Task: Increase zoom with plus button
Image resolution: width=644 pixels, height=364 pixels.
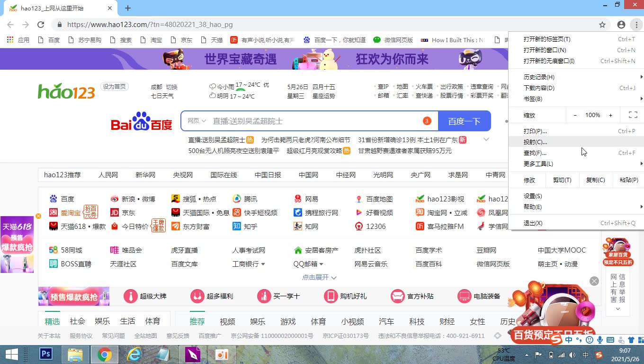Action: [x=610, y=115]
